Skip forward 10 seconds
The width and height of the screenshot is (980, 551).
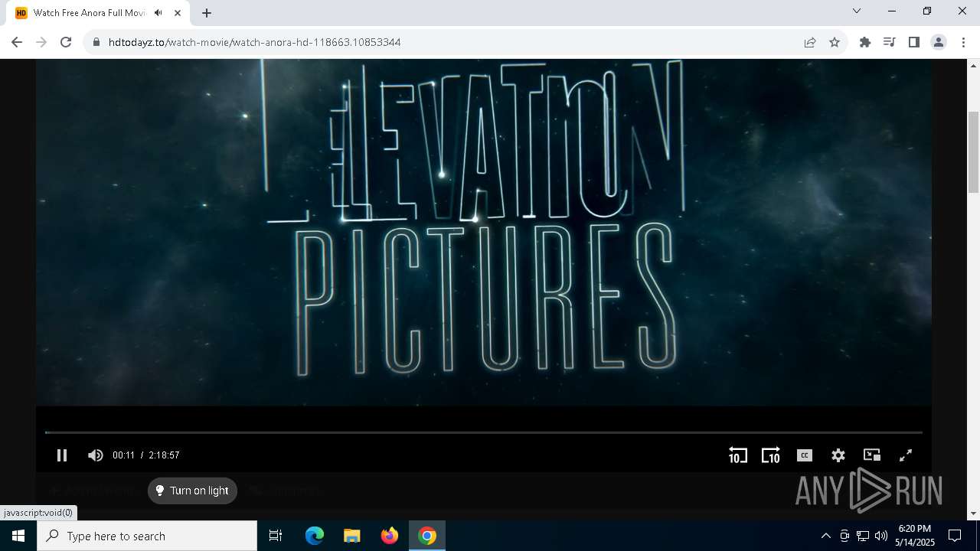click(x=770, y=455)
